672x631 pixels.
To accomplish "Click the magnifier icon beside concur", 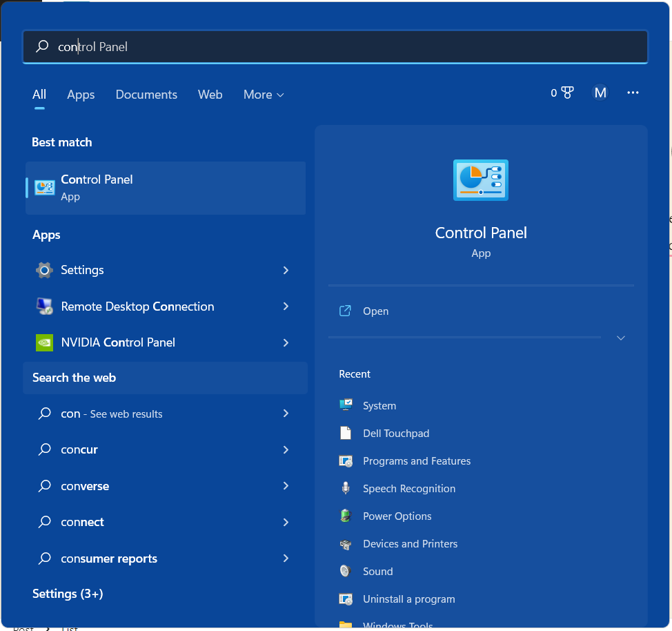I will pos(45,449).
